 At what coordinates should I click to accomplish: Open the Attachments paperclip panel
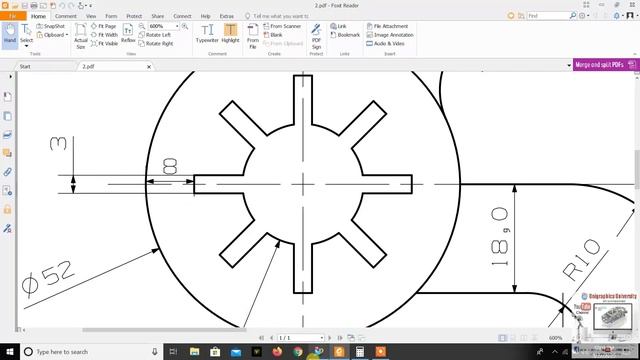(x=7, y=172)
